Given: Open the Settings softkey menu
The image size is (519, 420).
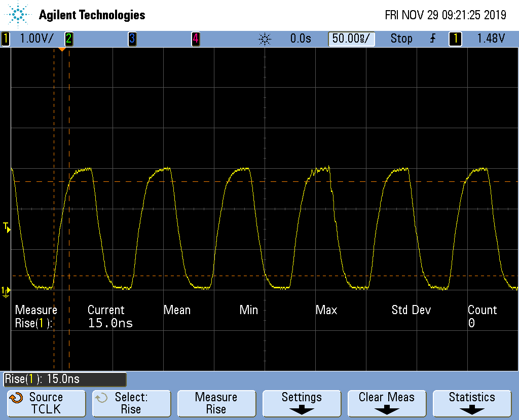Looking at the screenshot, I should click(x=302, y=403).
